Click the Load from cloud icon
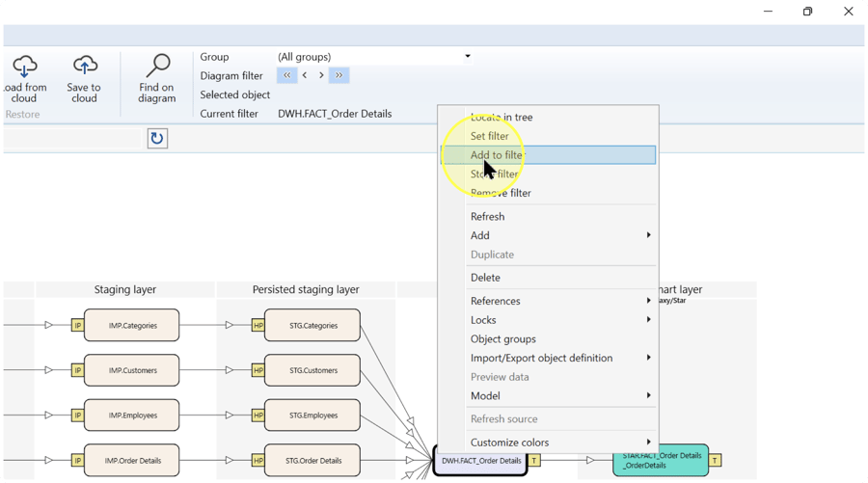 (24, 67)
